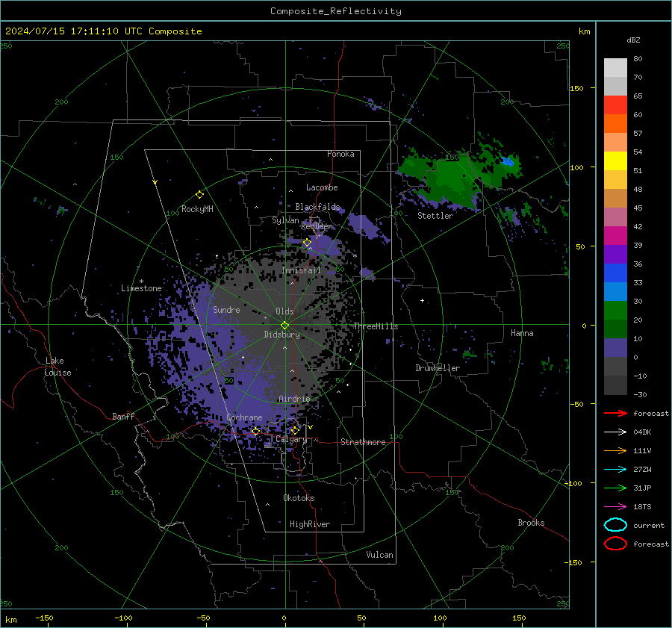Select the yellow diamond marker below Cochrane
The width and height of the screenshot is (672, 628).
(256, 432)
